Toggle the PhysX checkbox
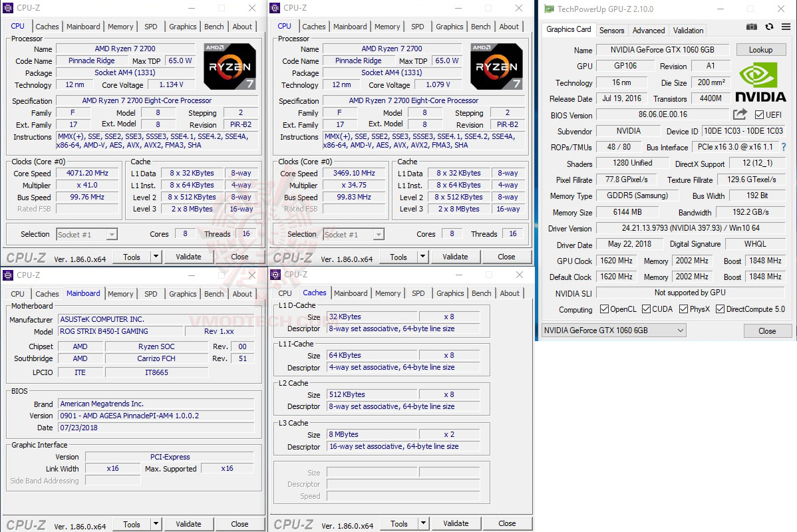Screen dimensions: 797x532 pyautogui.click(x=684, y=309)
